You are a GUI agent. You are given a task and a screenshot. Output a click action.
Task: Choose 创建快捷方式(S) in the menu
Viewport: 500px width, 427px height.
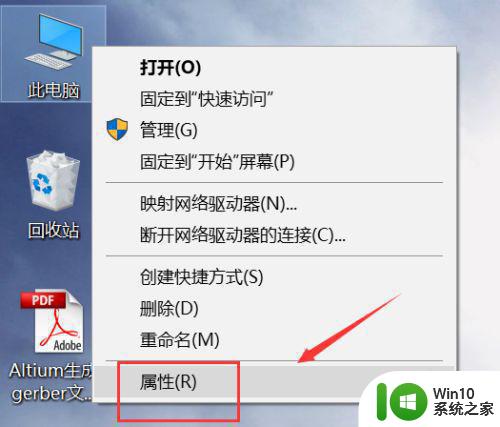202,277
